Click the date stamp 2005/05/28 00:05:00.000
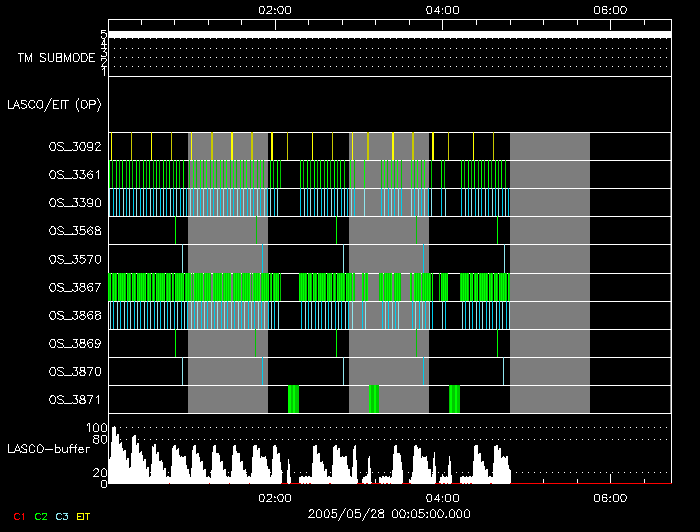 pyautogui.click(x=389, y=514)
